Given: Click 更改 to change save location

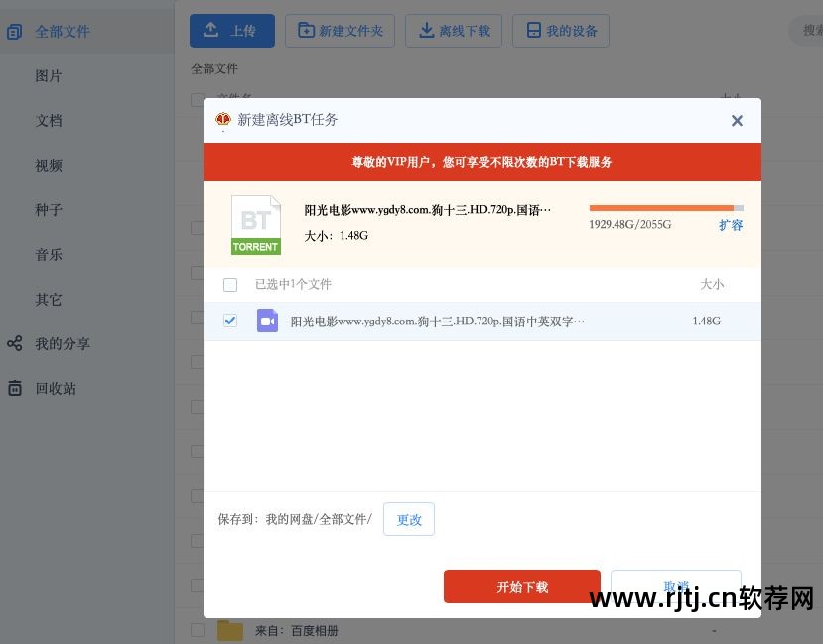Looking at the screenshot, I should 409,519.
